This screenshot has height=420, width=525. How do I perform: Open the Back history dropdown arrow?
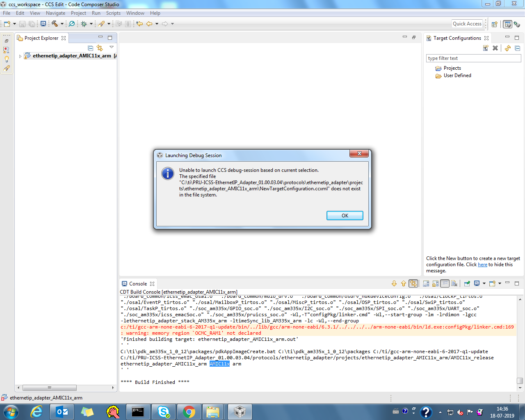pyautogui.click(x=157, y=24)
